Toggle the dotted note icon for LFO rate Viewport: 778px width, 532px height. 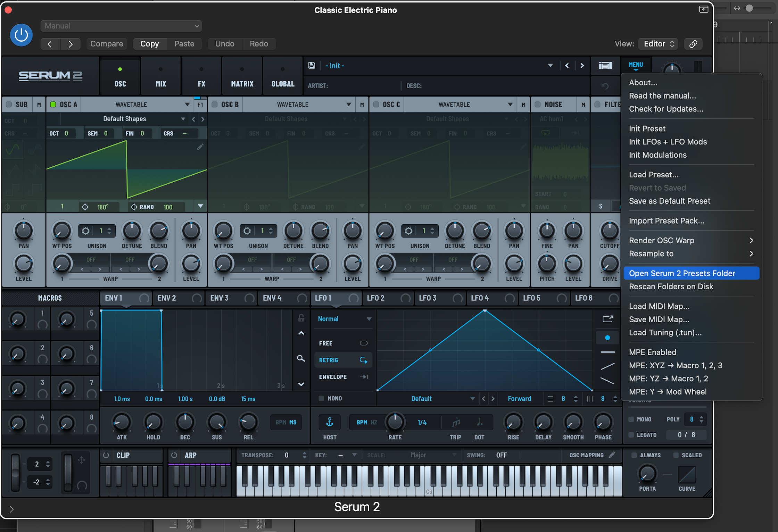479,422
